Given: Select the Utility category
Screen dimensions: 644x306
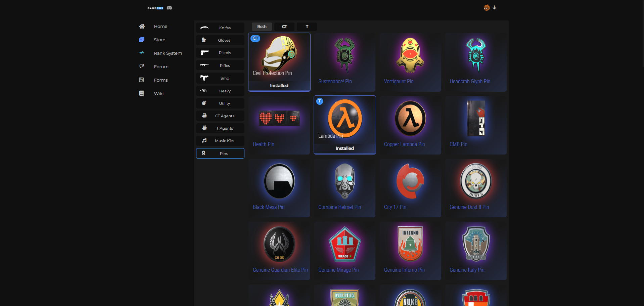Looking at the screenshot, I should pyautogui.click(x=220, y=103).
